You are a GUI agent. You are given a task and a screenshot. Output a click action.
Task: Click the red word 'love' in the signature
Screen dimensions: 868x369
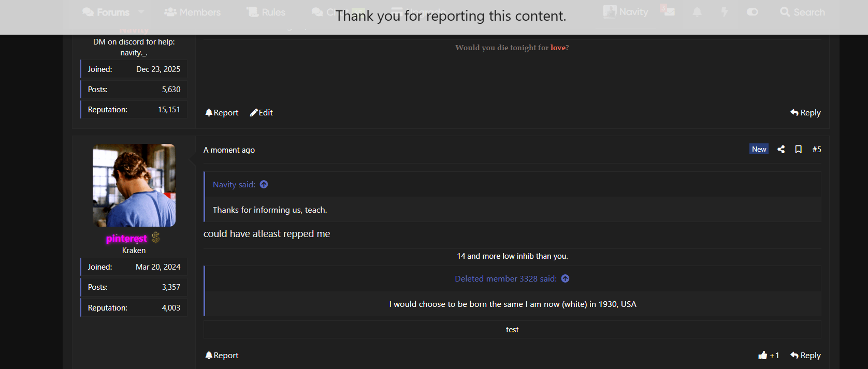(558, 48)
